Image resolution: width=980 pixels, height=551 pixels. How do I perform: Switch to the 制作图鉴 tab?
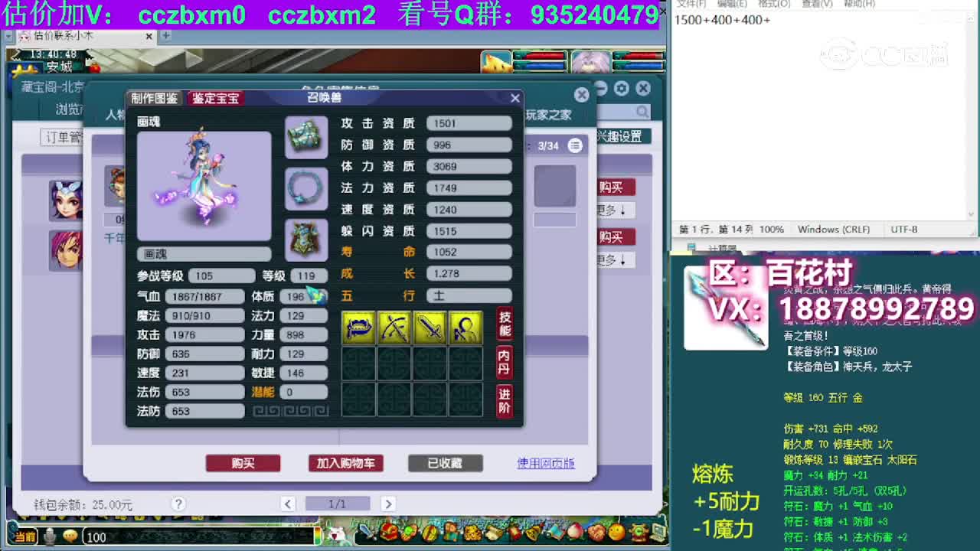pos(154,98)
